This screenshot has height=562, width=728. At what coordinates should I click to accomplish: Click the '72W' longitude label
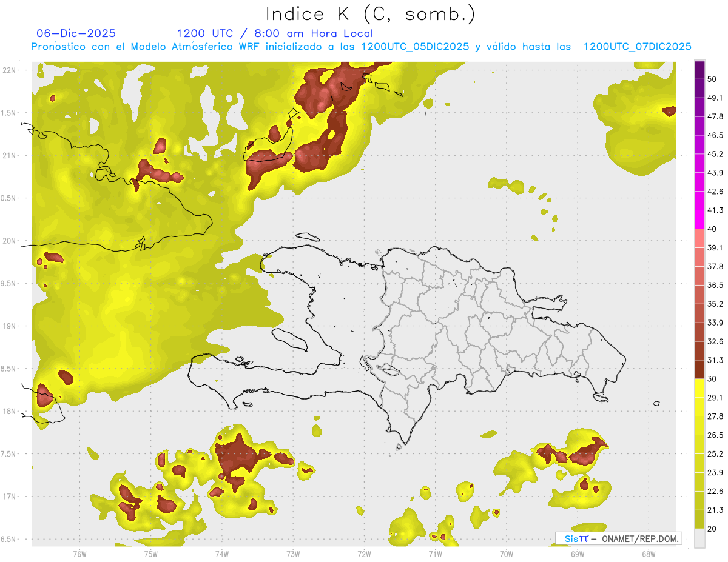(x=364, y=554)
